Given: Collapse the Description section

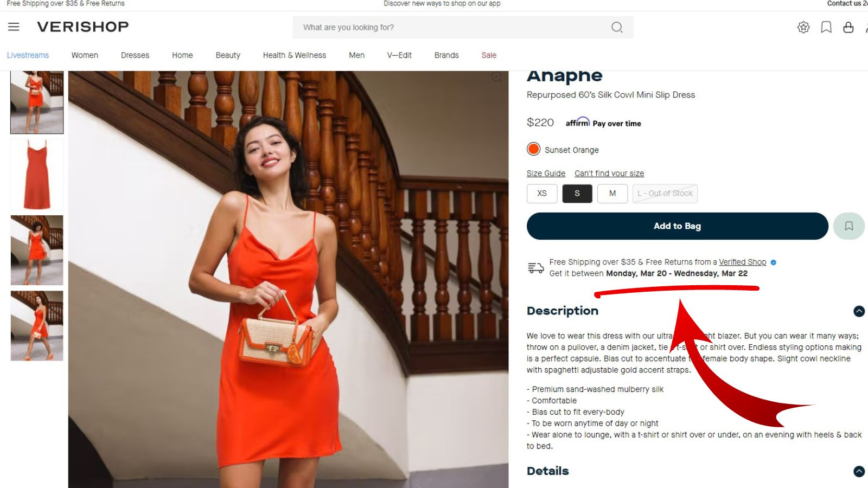Looking at the screenshot, I should point(859,311).
